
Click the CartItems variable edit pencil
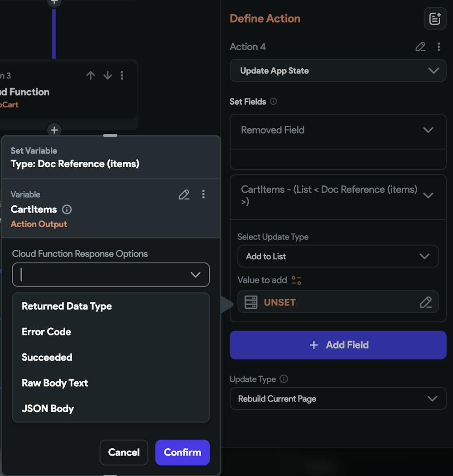tap(184, 194)
